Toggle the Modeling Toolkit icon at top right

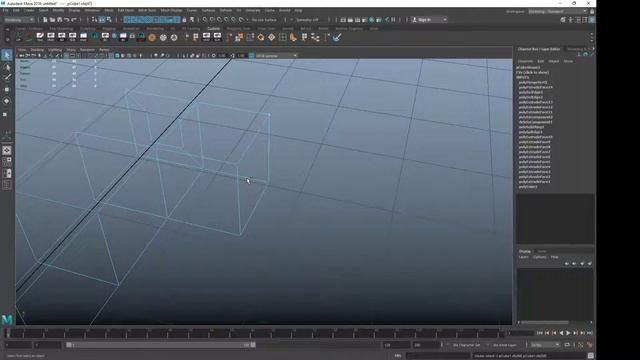(x=563, y=20)
